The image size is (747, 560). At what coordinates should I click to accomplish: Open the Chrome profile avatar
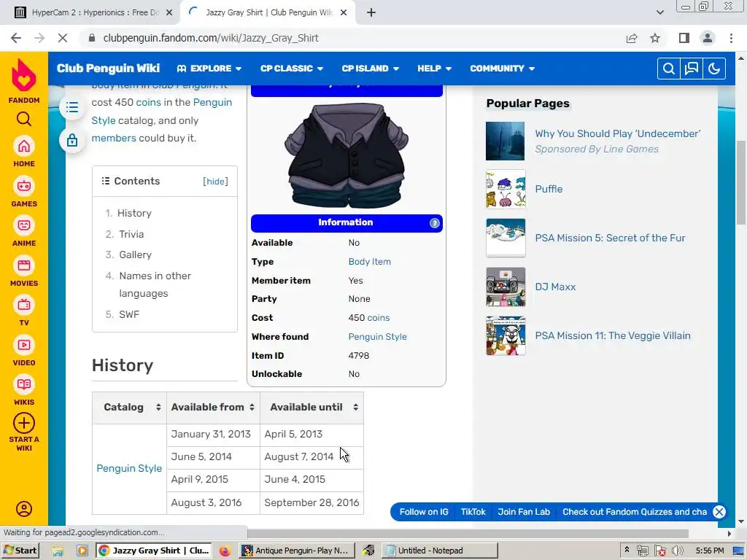pyautogui.click(x=708, y=38)
